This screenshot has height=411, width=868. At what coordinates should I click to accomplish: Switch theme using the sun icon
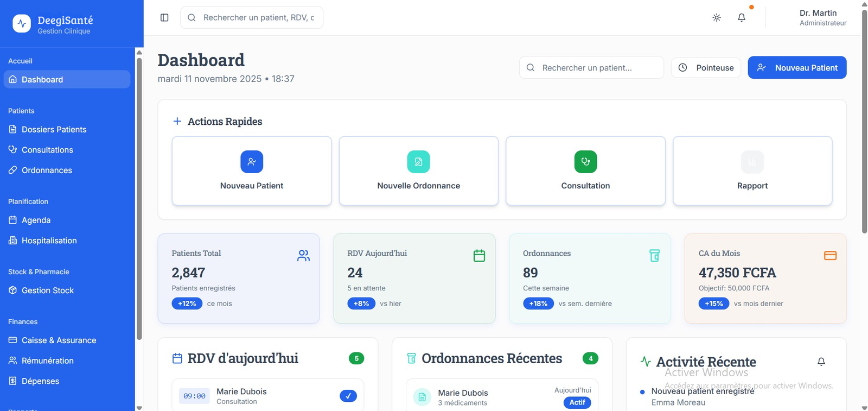coord(717,17)
